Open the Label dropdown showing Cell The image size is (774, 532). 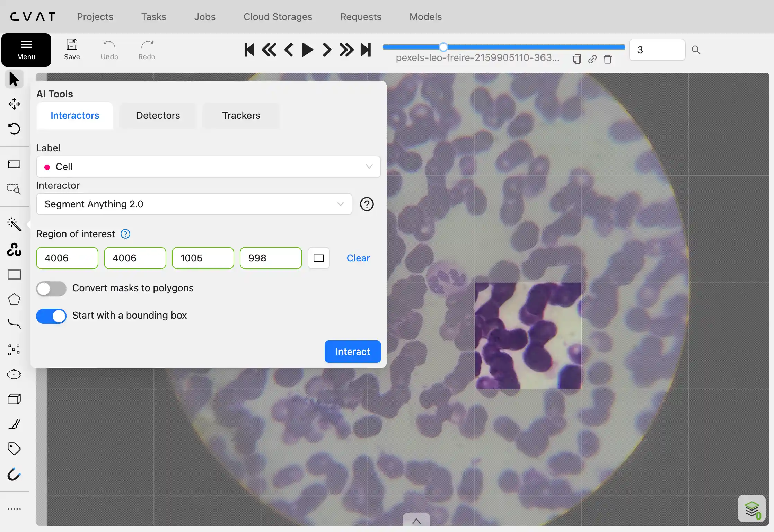tap(209, 167)
